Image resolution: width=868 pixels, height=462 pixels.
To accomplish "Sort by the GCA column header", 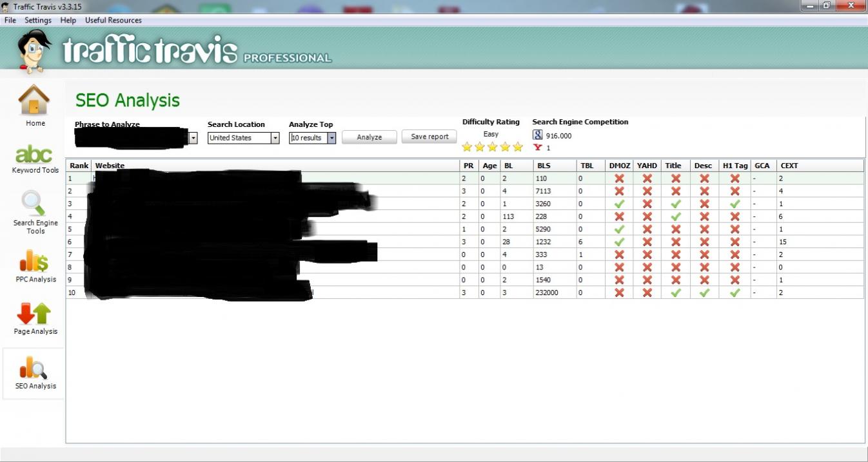I will click(764, 166).
